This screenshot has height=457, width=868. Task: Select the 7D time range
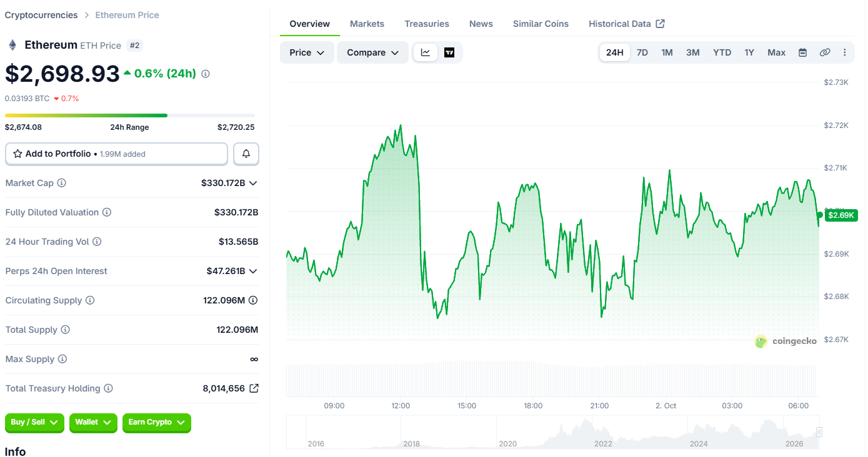coord(642,52)
